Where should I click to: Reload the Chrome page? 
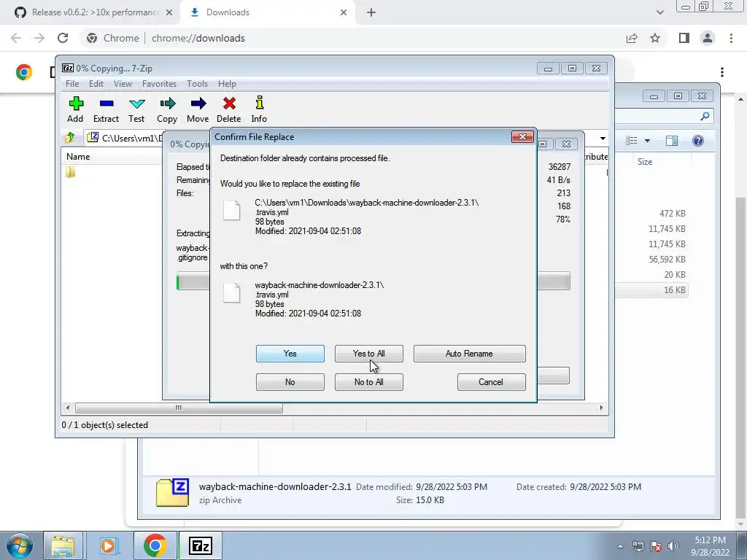(x=63, y=38)
